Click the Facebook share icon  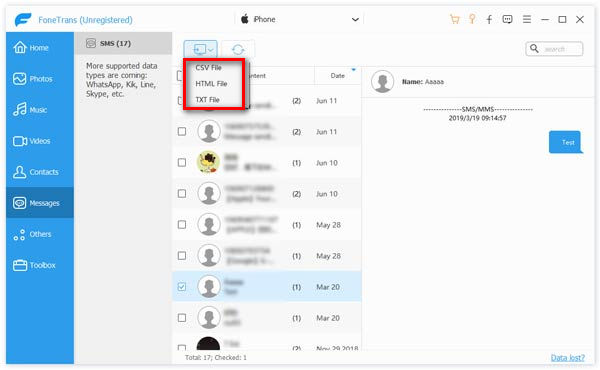point(489,19)
